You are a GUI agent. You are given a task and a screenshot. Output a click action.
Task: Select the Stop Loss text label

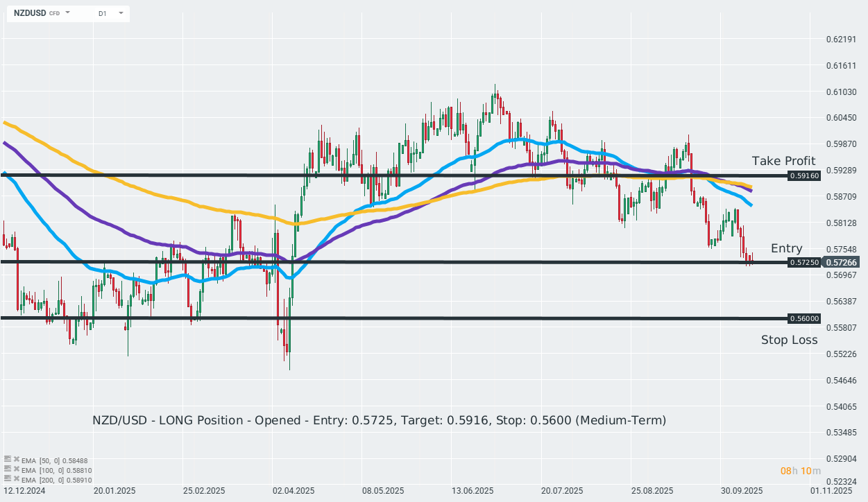pos(789,340)
